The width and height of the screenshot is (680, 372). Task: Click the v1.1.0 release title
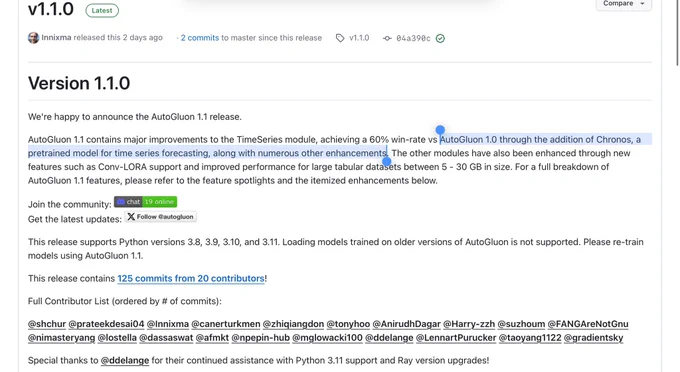pos(51,9)
